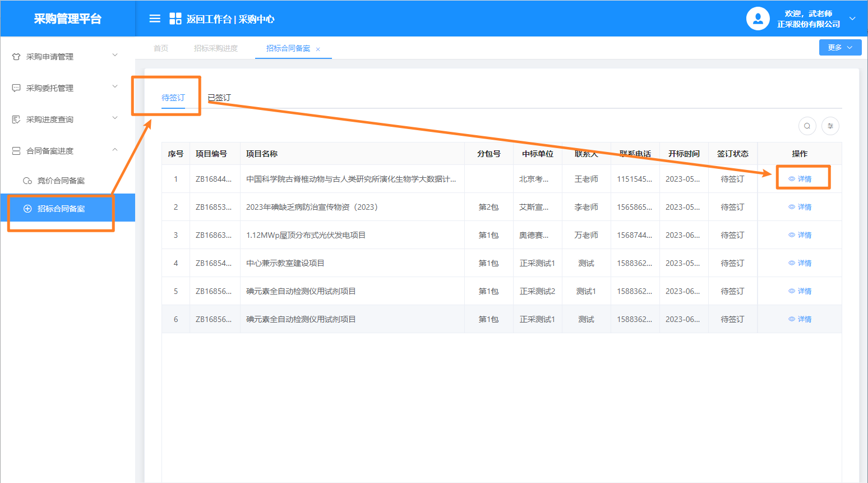Select 竞价合同备案 in the sidebar

coord(61,181)
